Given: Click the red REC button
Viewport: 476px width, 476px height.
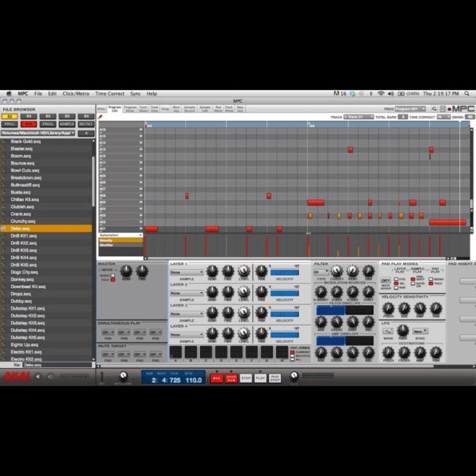Looking at the screenshot, I should point(217,378).
